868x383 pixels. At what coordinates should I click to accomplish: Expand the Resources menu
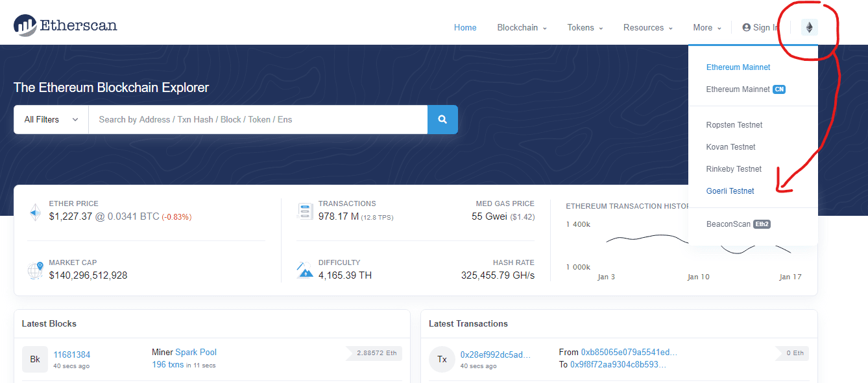pos(647,27)
